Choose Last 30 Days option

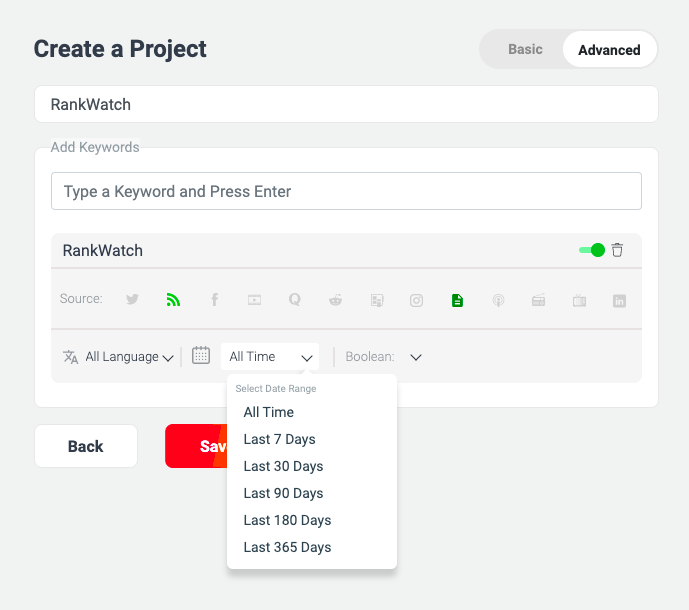coord(283,466)
